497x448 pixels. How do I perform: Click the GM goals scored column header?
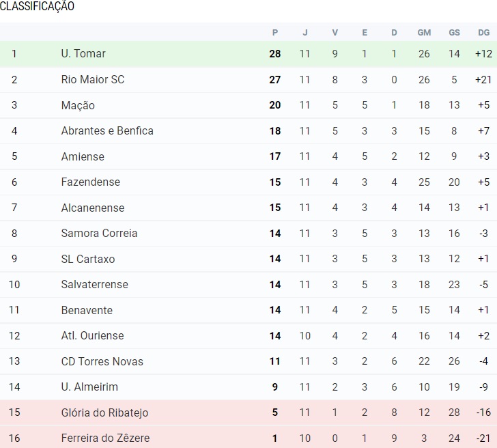424,32
